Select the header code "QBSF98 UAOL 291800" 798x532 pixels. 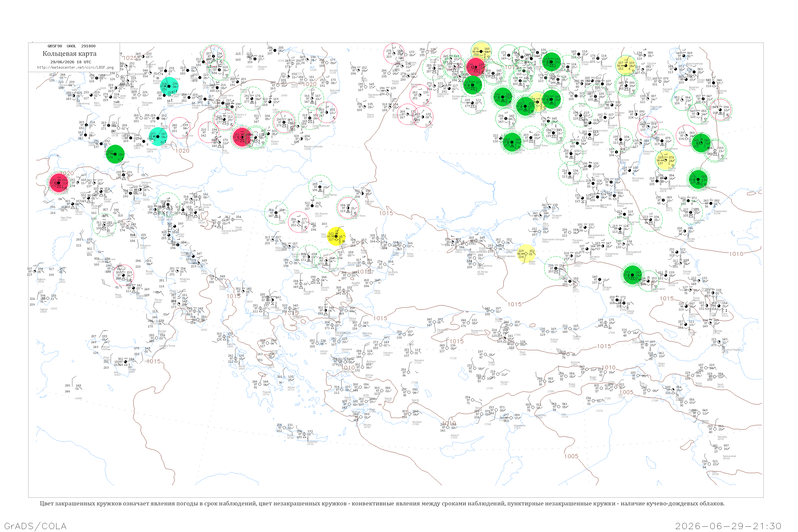(72, 46)
